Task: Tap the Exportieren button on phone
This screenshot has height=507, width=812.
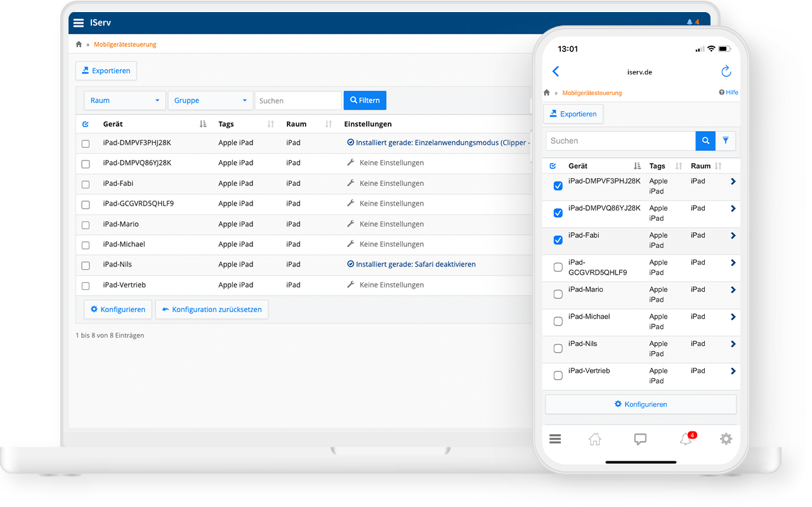Action: (x=573, y=114)
